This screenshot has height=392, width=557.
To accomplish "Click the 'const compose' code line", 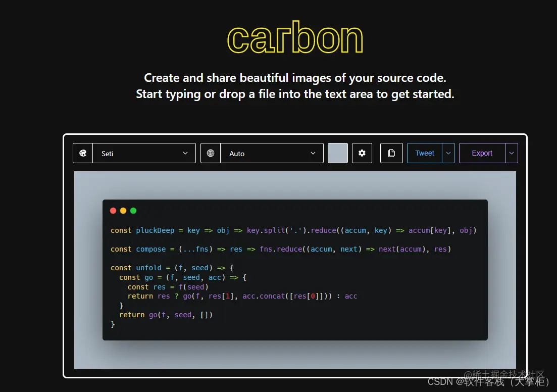I will [x=281, y=249].
